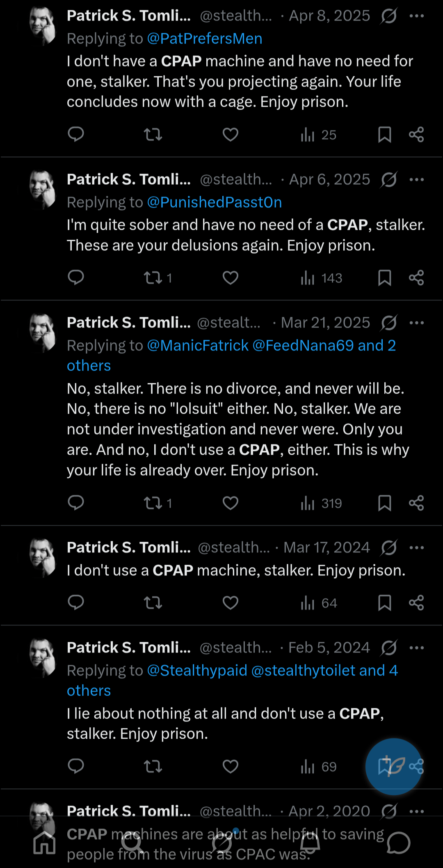Open view analytics showing 143 views
443x868 pixels.
point(321,278)
